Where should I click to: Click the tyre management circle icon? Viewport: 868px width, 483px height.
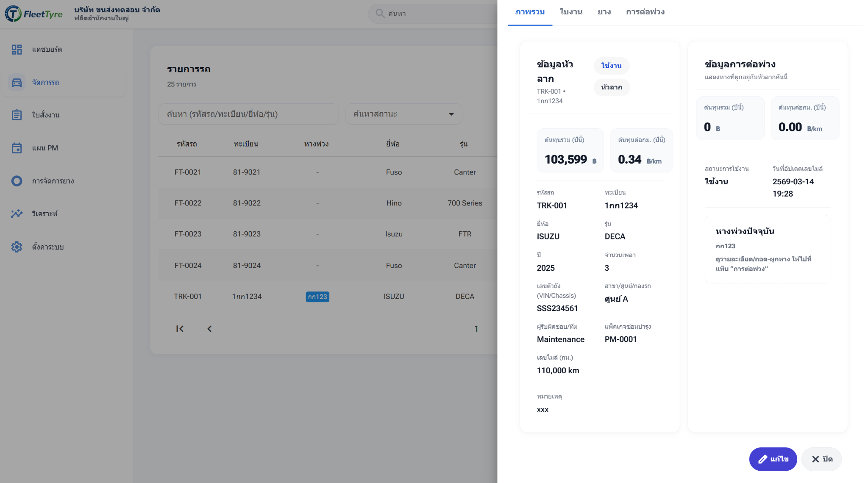pos(17,181)
